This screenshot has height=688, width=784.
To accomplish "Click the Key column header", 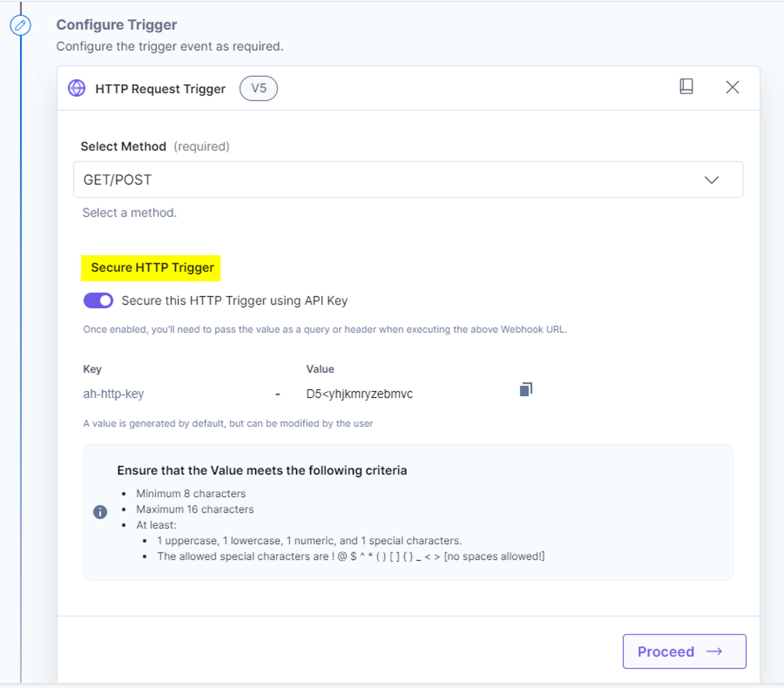I will coord(92,369).
